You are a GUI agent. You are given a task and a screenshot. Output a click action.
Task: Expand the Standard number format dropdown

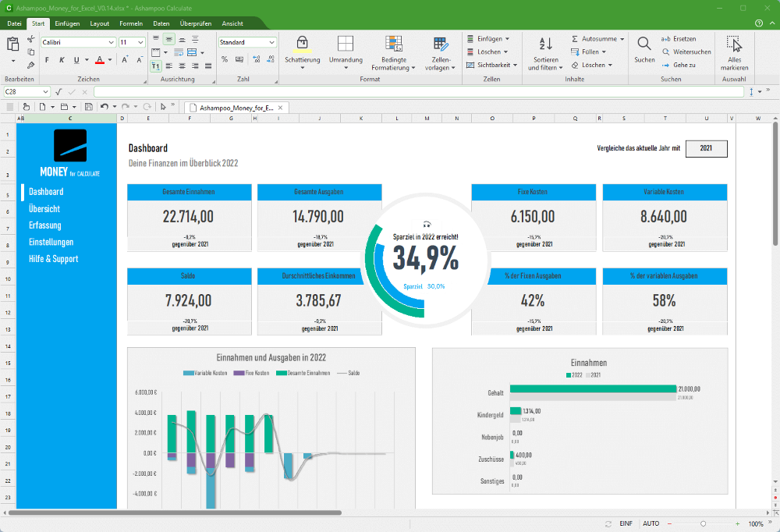point(271,42)
